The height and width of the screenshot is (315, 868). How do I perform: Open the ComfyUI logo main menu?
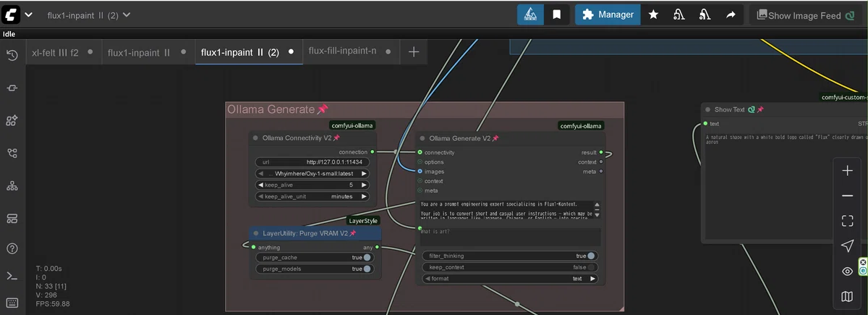(x=12, y=14)
